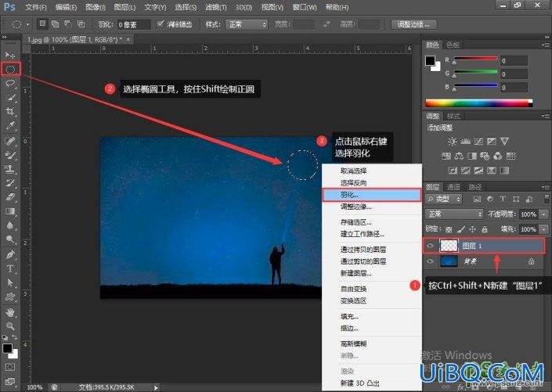This screenshot has height=392, width=552.
Task: Open the Color panel flyout menu
Action: 546,45
